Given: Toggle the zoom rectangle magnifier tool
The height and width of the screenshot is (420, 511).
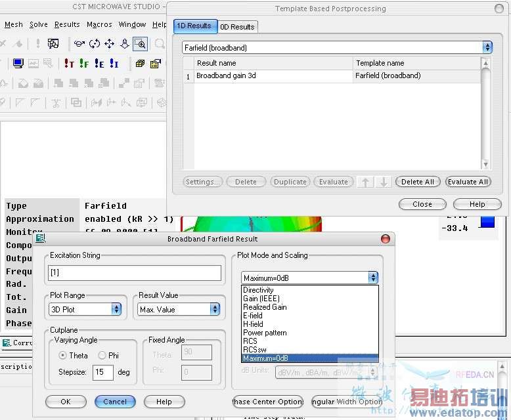Looking at the screenshot, I should pyautogui.click(x=140, y=44).
